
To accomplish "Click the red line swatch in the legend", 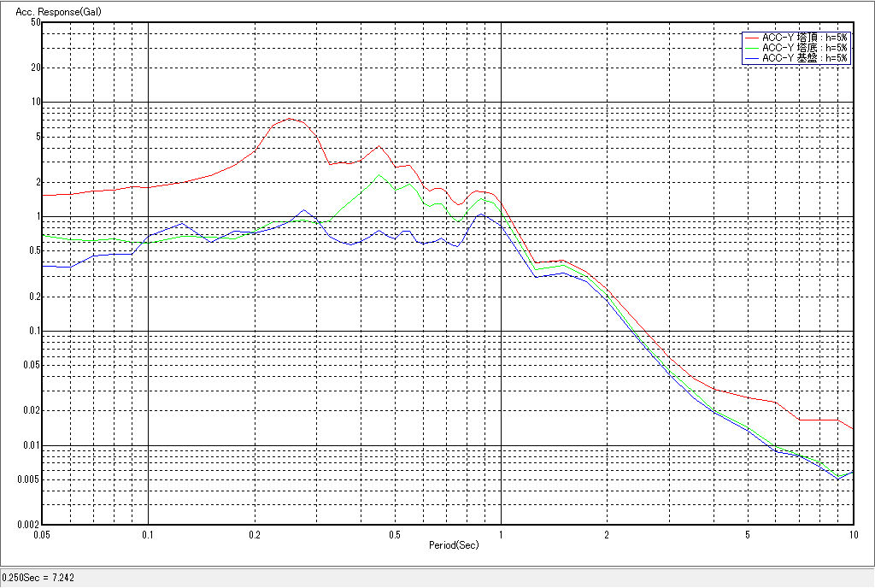I will (752, 38).
